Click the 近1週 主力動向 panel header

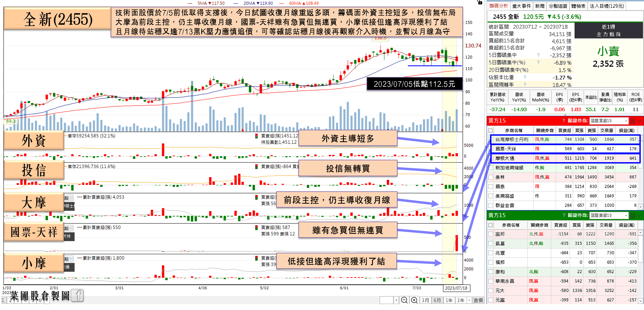coord(608,30)
